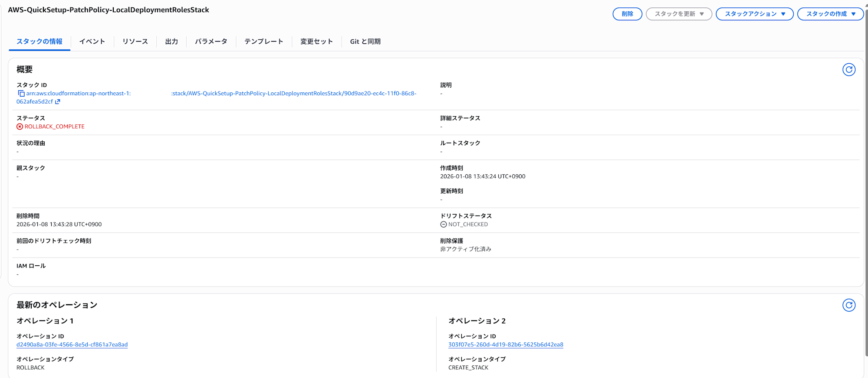Screen dimensions: 868x378
Task: Refresh the 最新のオペレーション panel
Action: point(848,305)
